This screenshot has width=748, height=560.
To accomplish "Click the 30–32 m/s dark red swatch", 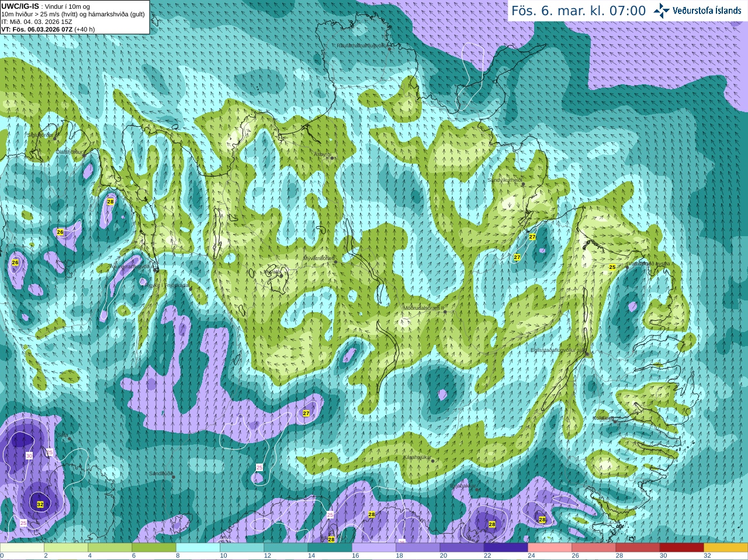I will pos(683,548).
